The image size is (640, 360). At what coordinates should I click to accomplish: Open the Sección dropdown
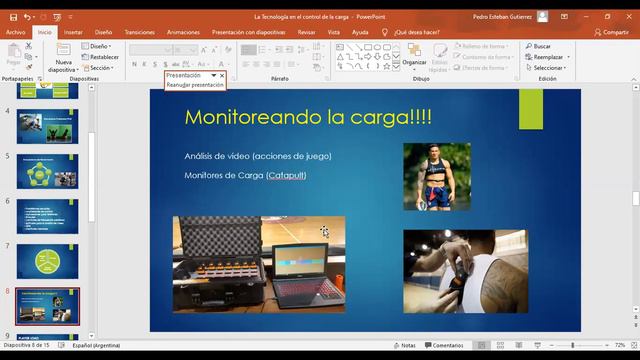98,68
